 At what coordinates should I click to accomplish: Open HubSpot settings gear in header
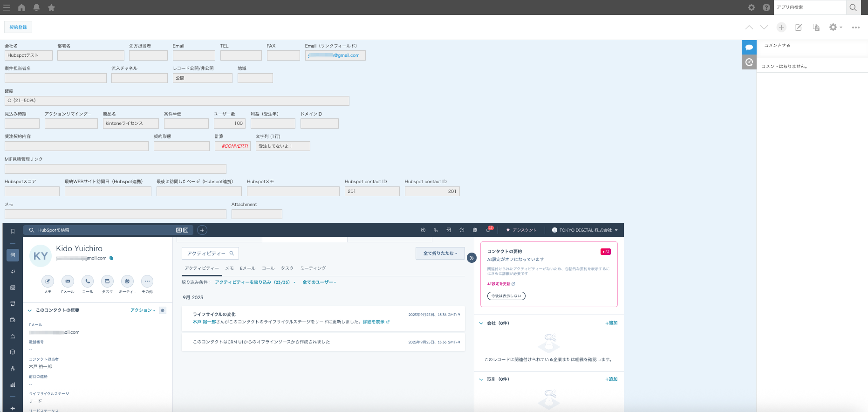[475, 230]
